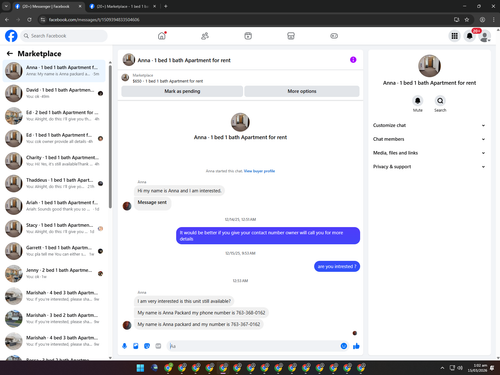Image resolution: width=500 pixels, height=375 pixels.
Task: Go back with the browser back arrow
Action: pos(7,20)
